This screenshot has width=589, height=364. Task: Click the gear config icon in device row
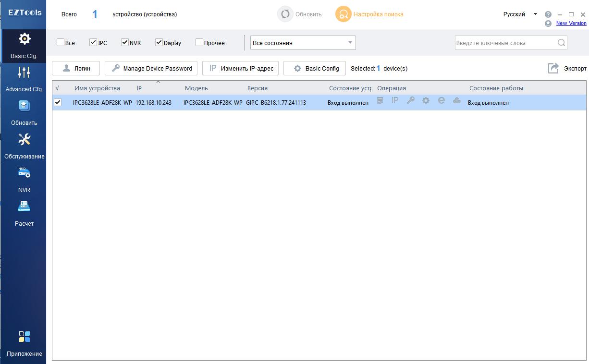click(x=426, y=101)
